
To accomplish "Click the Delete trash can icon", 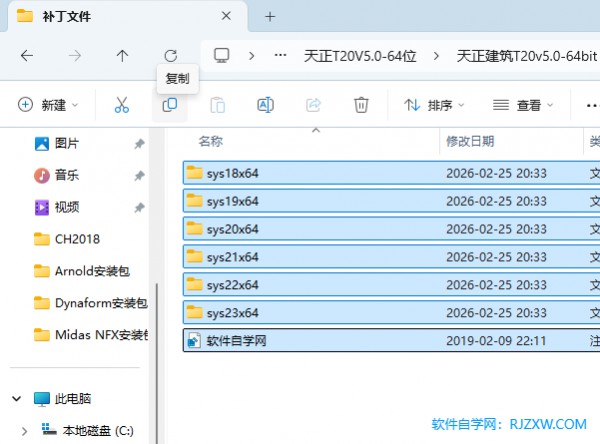I will 361,105.
